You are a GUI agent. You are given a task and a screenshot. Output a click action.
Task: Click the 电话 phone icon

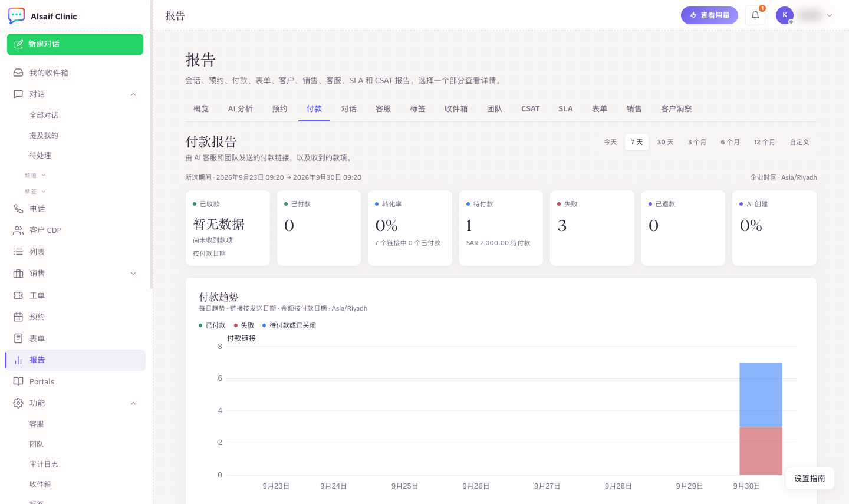(18, 209)
